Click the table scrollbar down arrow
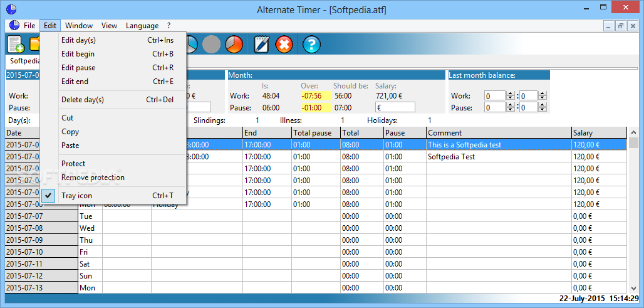Viewport: 644px width, 308px height. click(x=633, y=289)
